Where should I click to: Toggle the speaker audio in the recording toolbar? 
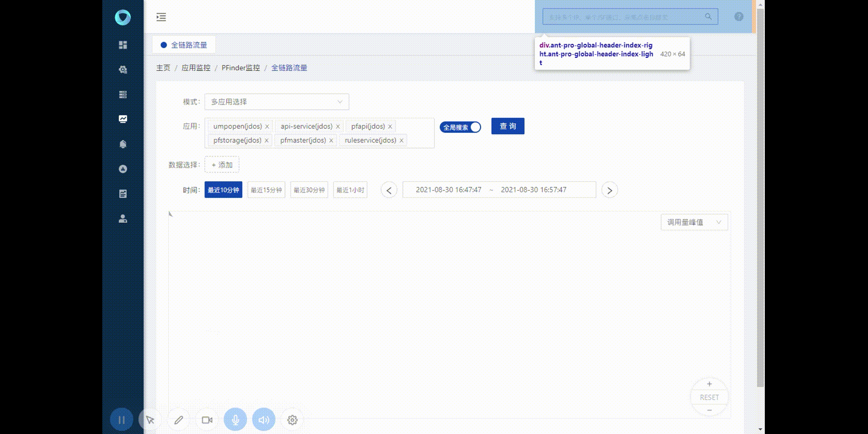click(x=264, y=420)
